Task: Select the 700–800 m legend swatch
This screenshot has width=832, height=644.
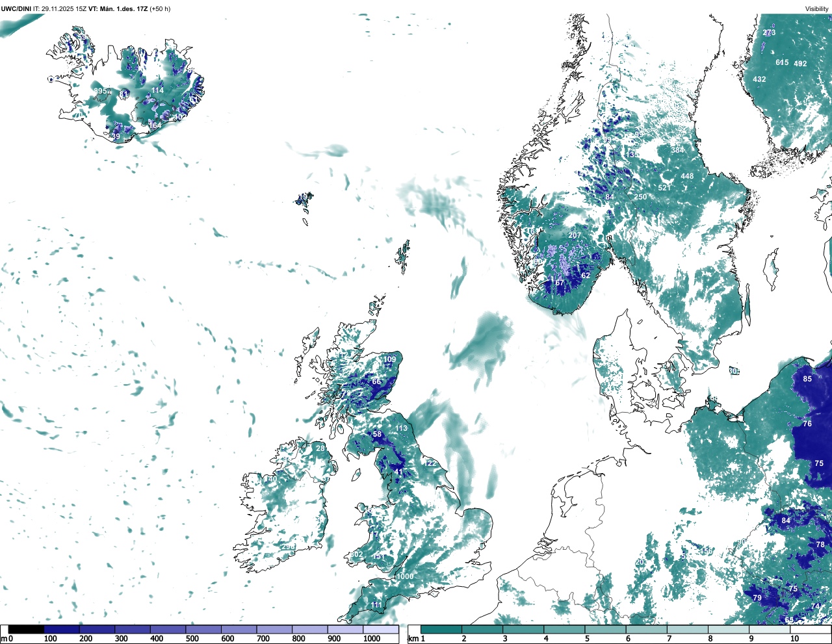Action: pyautogui.click(x=274, y=629)
